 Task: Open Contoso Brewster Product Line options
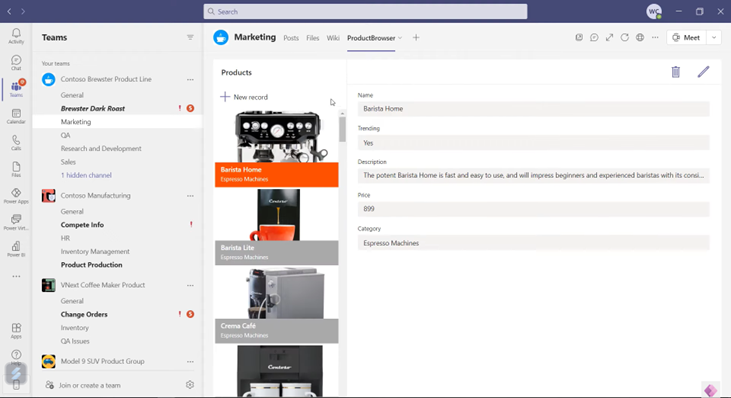pyautogui.click(x=190, y=79)
